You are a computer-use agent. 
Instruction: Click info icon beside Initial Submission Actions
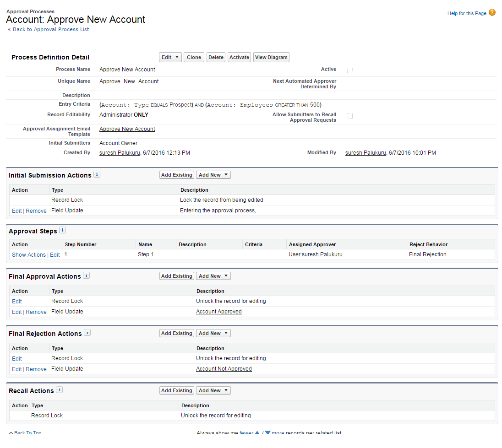[97, 174]
